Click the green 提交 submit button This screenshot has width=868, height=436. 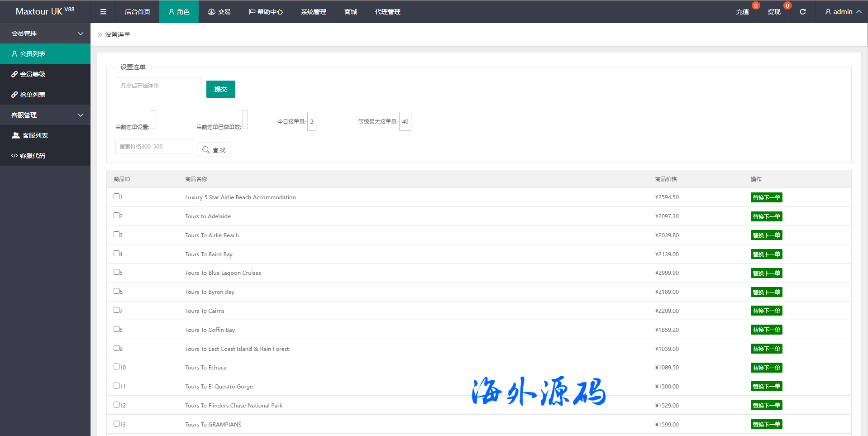[220, 89]
